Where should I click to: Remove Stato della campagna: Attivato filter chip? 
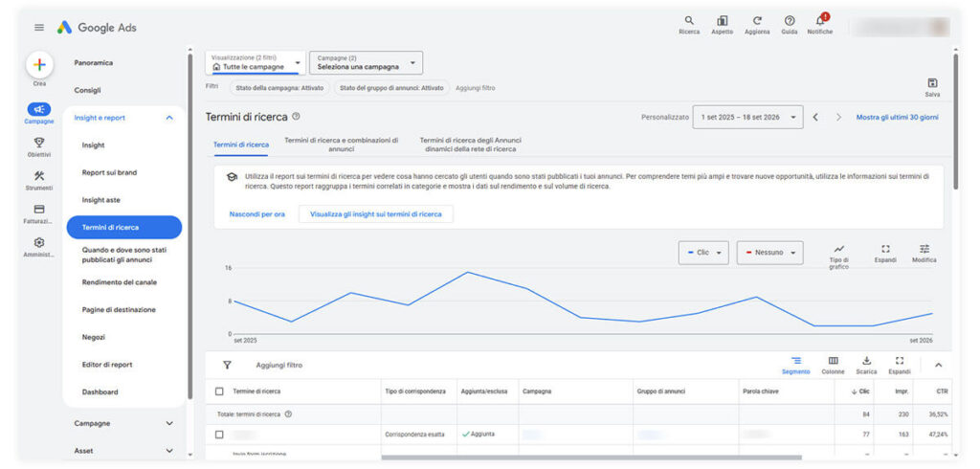279,88
